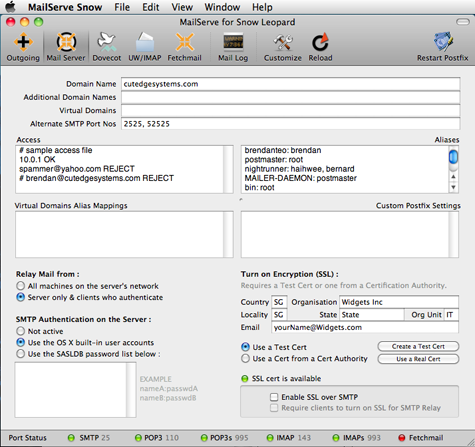The width and height of the screenshot is (475, 447).
Task: Select All machines on the server's network
Action: click(21, 286)
